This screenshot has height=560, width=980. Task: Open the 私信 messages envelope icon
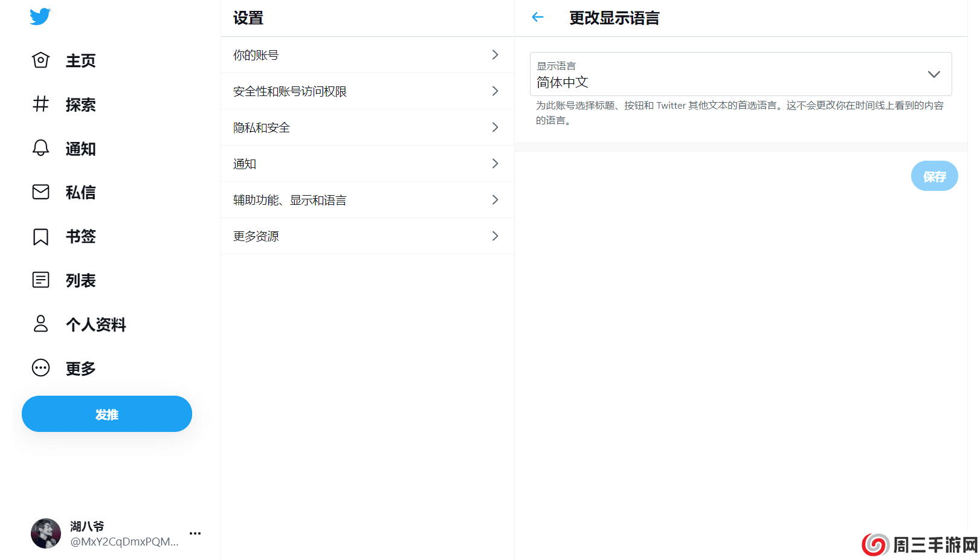coord(40,191)
